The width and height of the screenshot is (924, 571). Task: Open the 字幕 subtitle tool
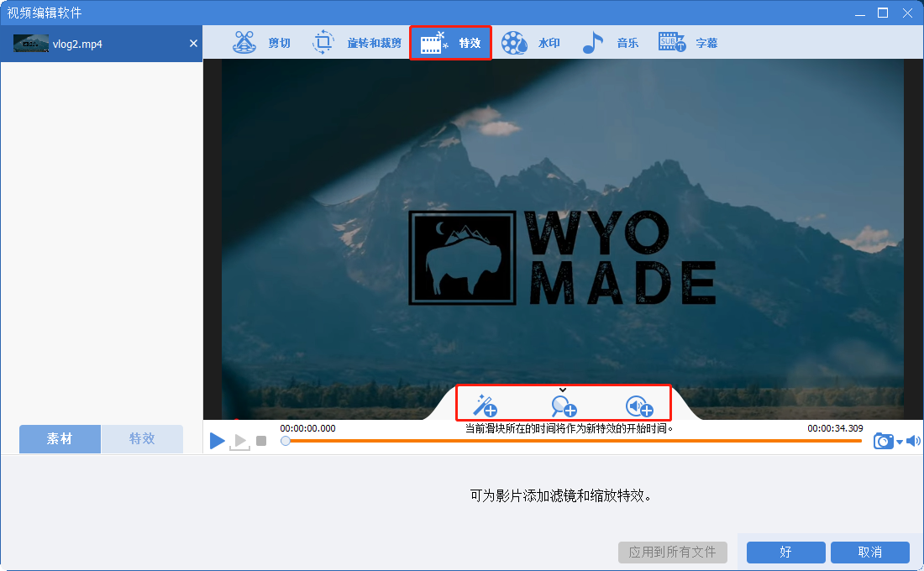688,43
